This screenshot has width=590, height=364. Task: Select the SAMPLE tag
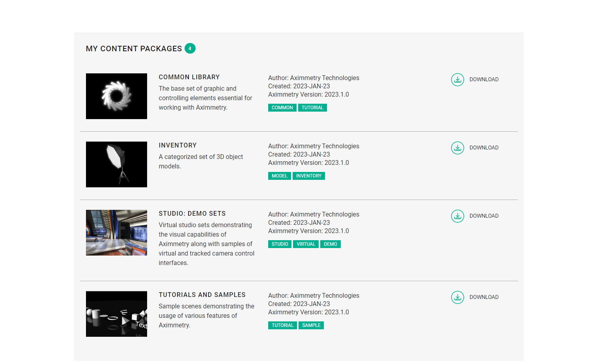(311, 325)
